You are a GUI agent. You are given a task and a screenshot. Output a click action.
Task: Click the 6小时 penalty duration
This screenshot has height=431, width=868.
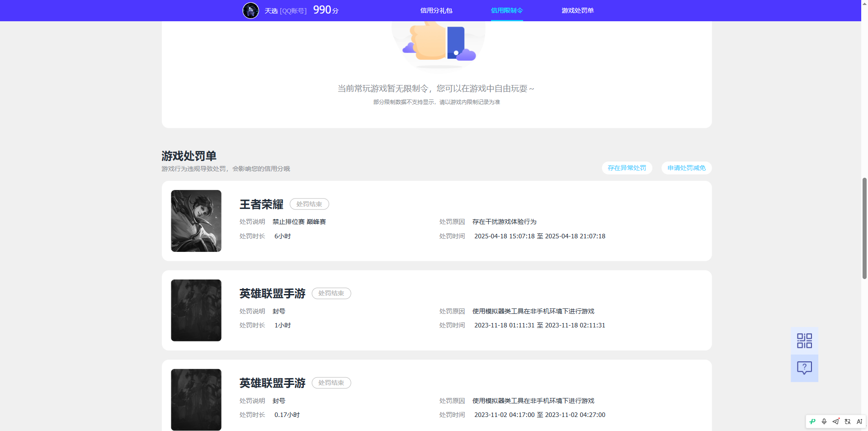pos(283,236)
